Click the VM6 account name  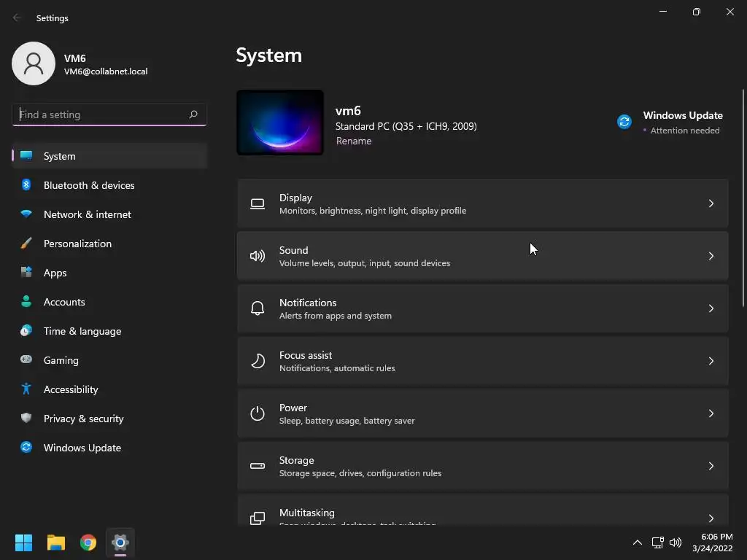(x=75, y=58)
